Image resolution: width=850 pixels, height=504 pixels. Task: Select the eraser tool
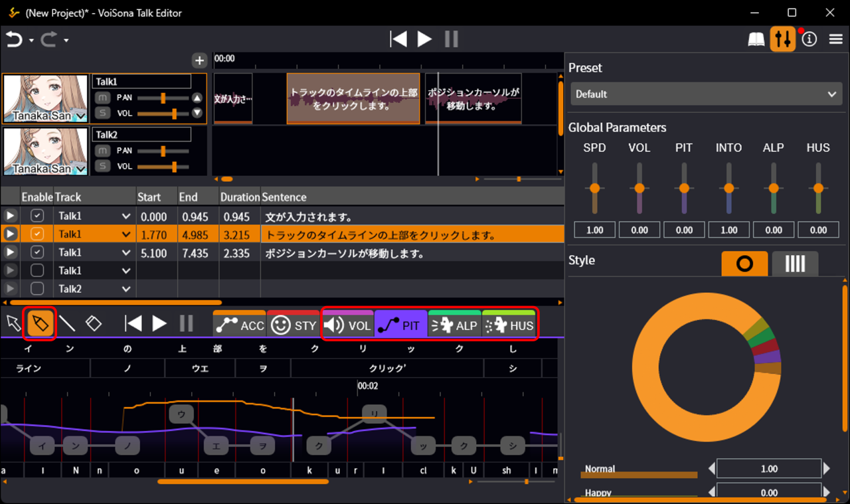pyautogui.click(x=94, y=323)
